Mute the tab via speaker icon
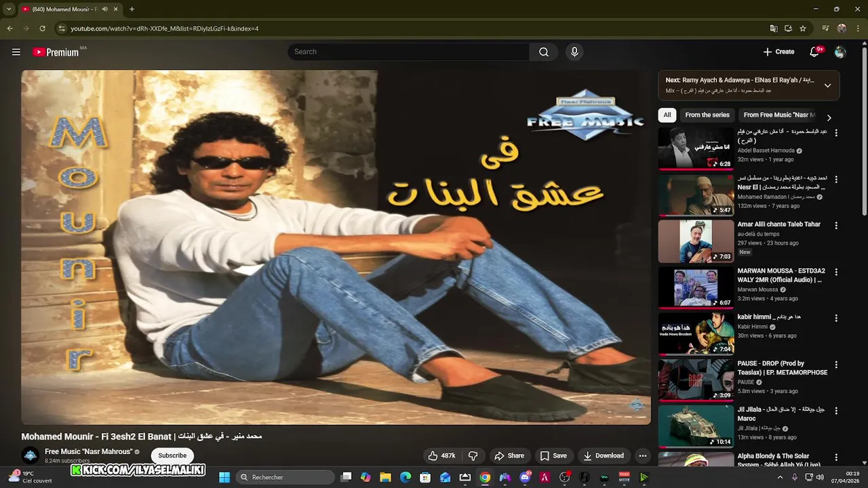Image resolution: width=868 pixels, height=488 pixels. [x=105, y=9]
